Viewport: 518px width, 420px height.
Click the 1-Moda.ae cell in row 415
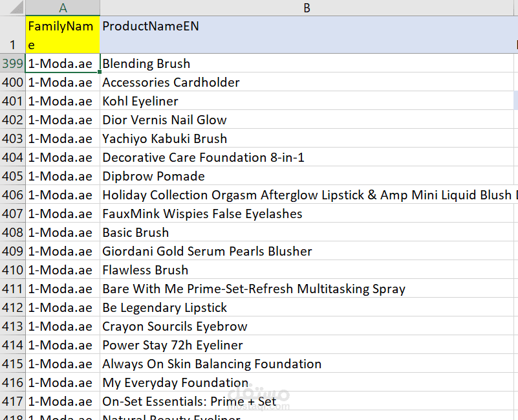[63, 364]
